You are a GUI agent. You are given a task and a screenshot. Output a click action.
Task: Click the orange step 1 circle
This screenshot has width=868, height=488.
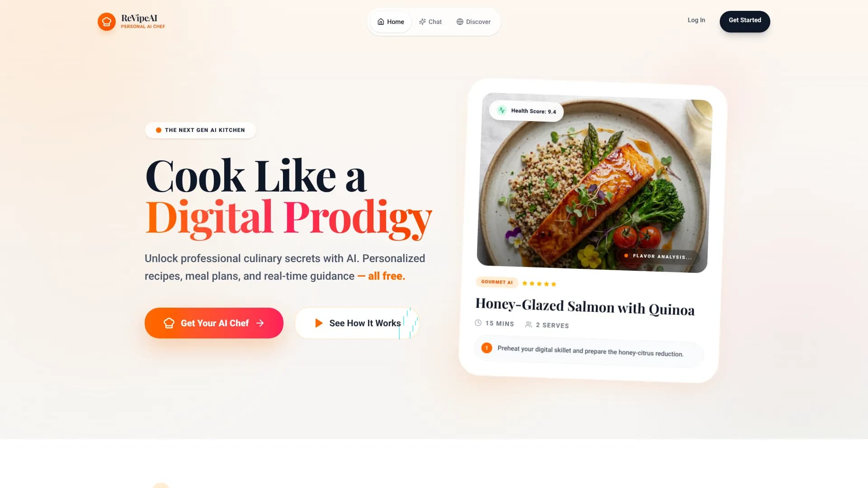pyautogui.click(x=486, y=348)
